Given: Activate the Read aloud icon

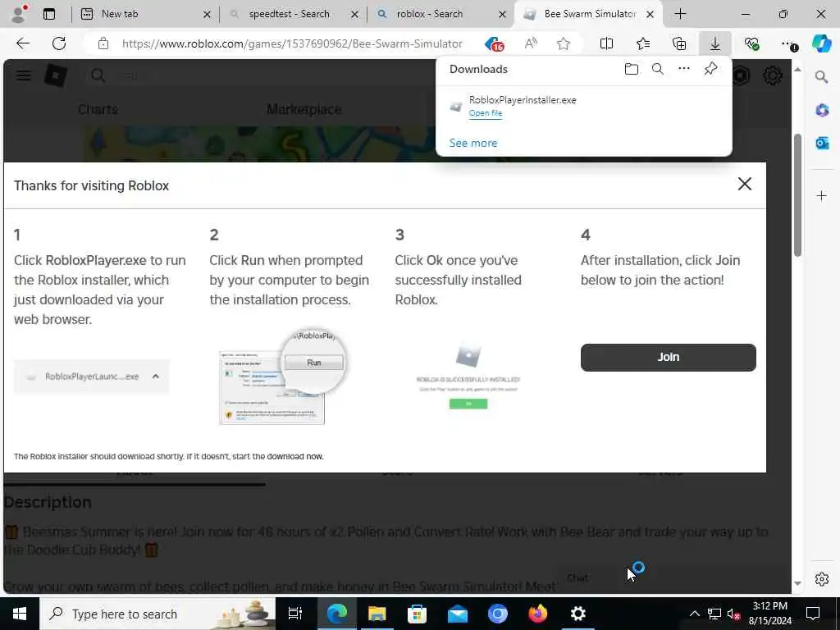Looking at the screenshot, I should (531, 43).
